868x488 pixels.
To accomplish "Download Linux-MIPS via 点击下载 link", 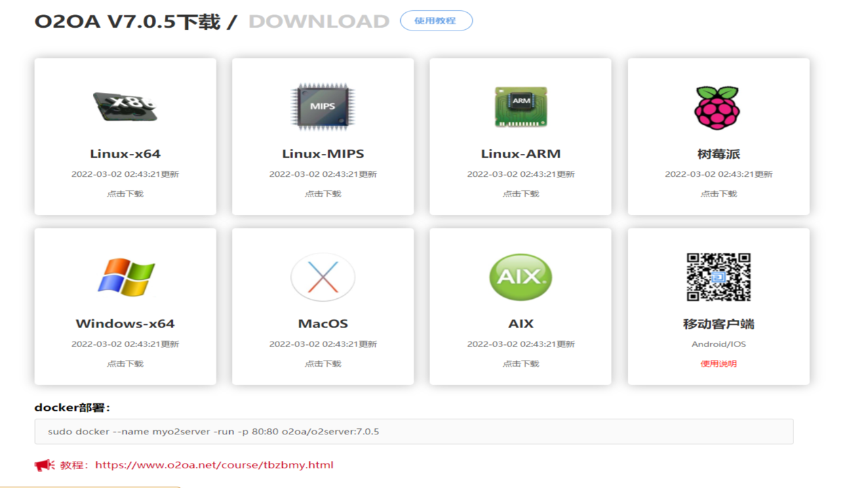I will pos(323,194).
